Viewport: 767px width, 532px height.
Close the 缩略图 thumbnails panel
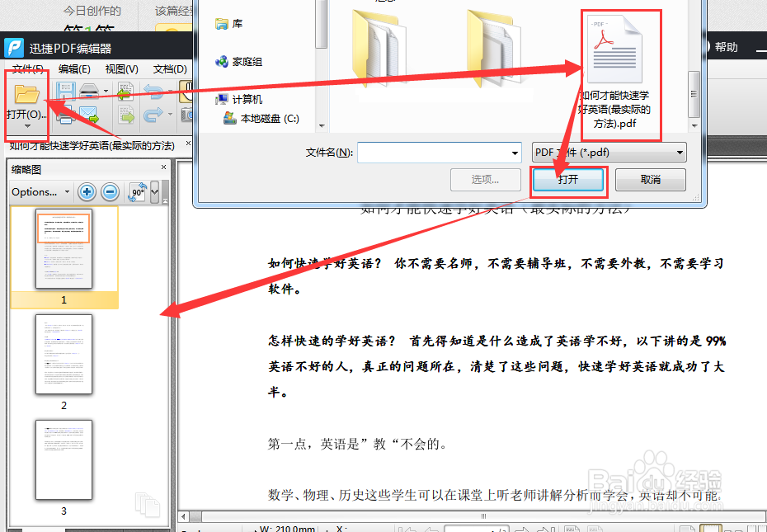pos(164,167)
